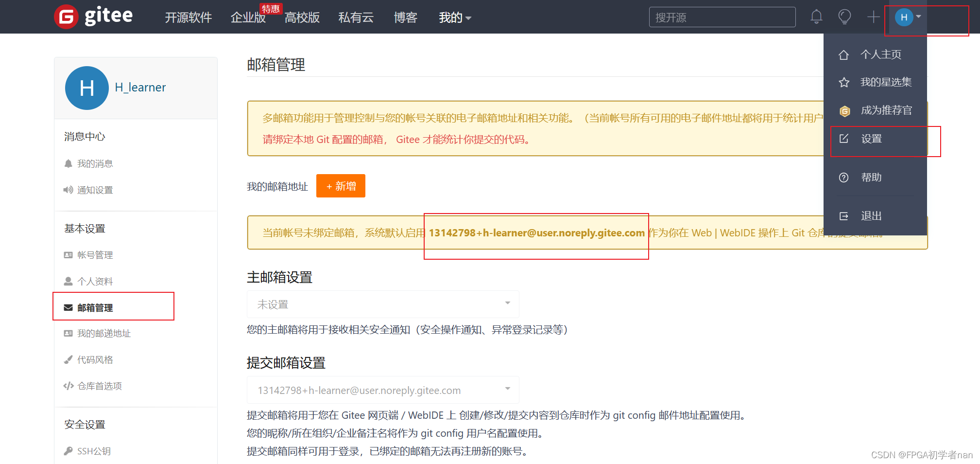Click the edit icon beside 设置
The width and height of the screenshot is (980, 464).
click(x=844, y=139)
